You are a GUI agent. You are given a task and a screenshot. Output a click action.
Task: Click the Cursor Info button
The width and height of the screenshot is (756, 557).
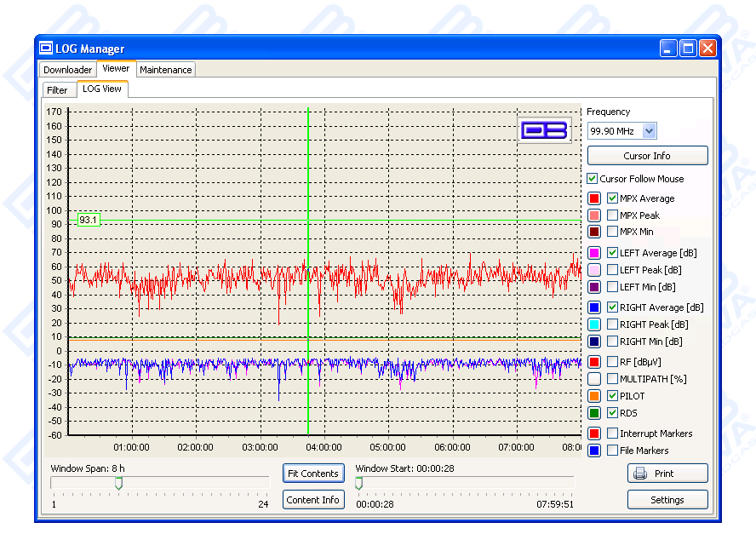pos(647,156)
